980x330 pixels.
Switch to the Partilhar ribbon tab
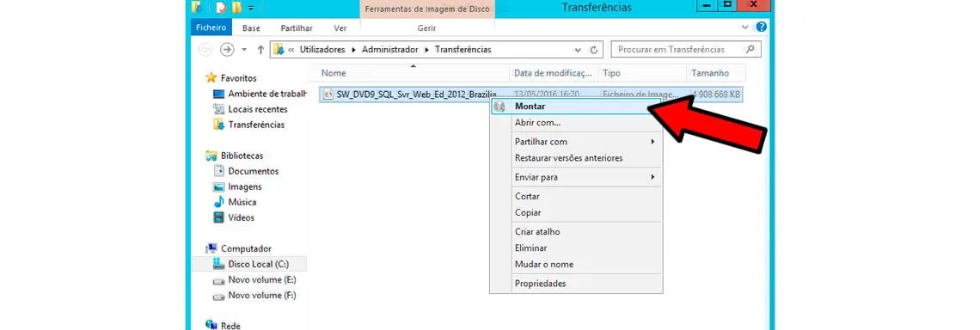pyautogui.click(x=297, y=28)
